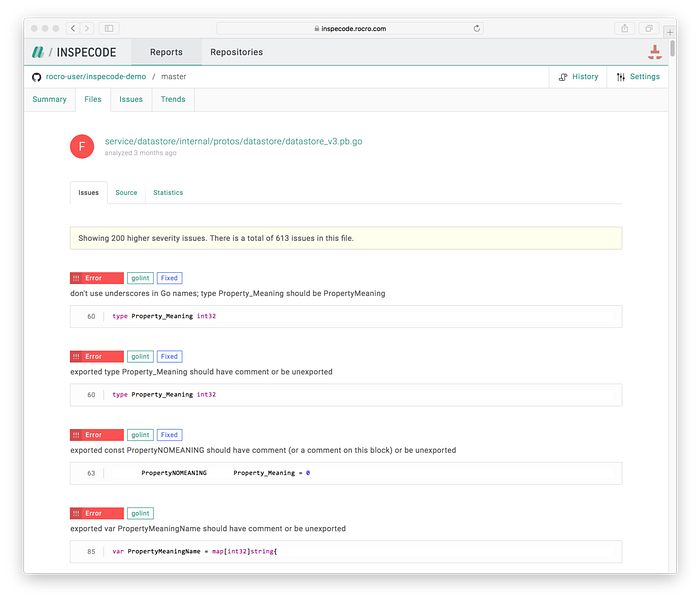
Task: Click the 'don't use underscores in Go names' message
Action: tap(227, 293)
